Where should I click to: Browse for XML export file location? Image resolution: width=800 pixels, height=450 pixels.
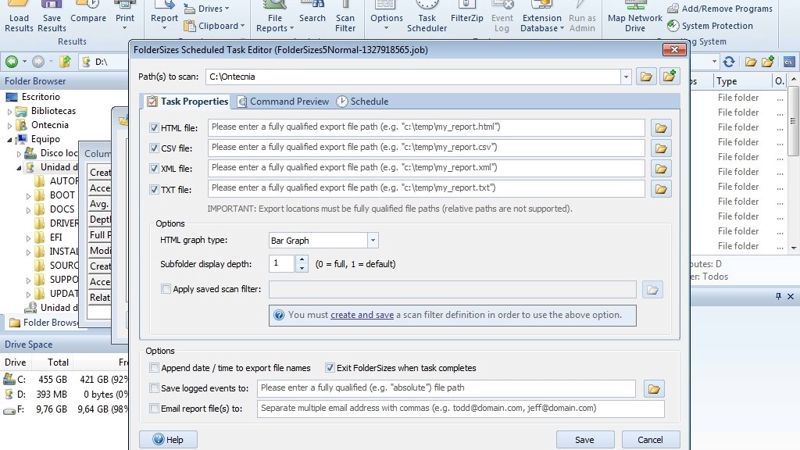661,169
